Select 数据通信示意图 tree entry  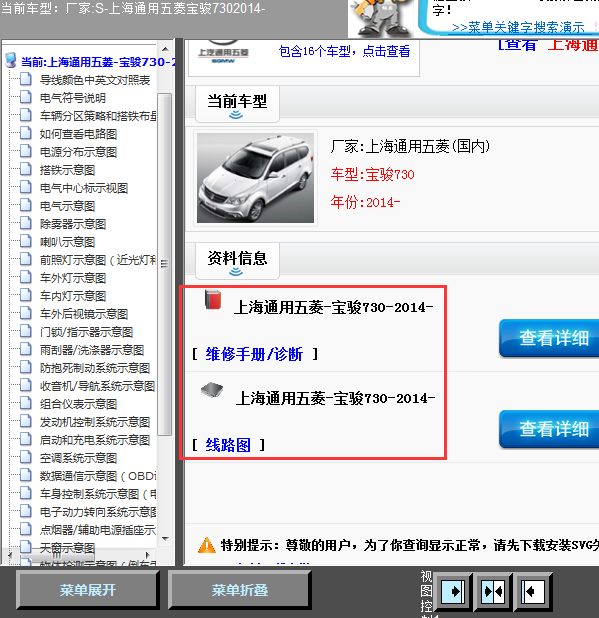(98, 476)
